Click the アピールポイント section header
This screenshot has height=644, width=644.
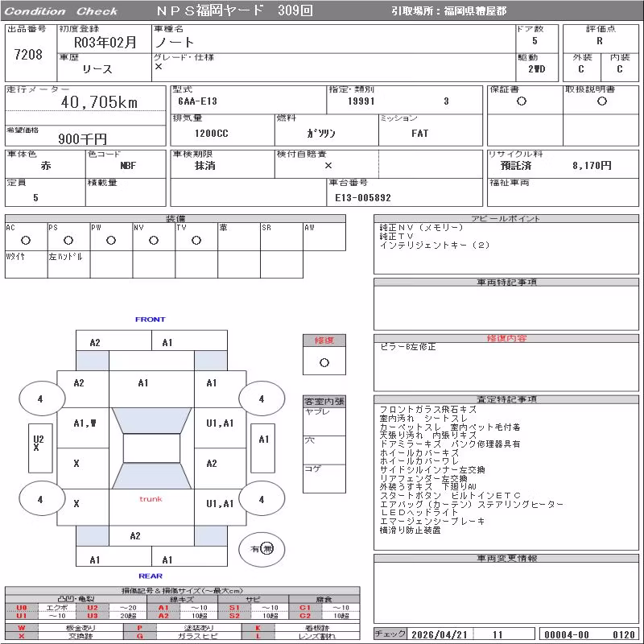[x=506, y=218]
